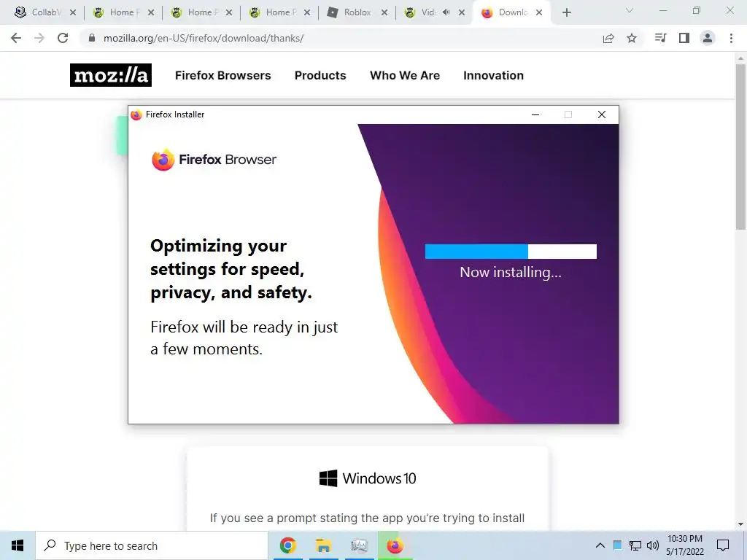Click the Windows 10 logo text

(x=368, y=478)
